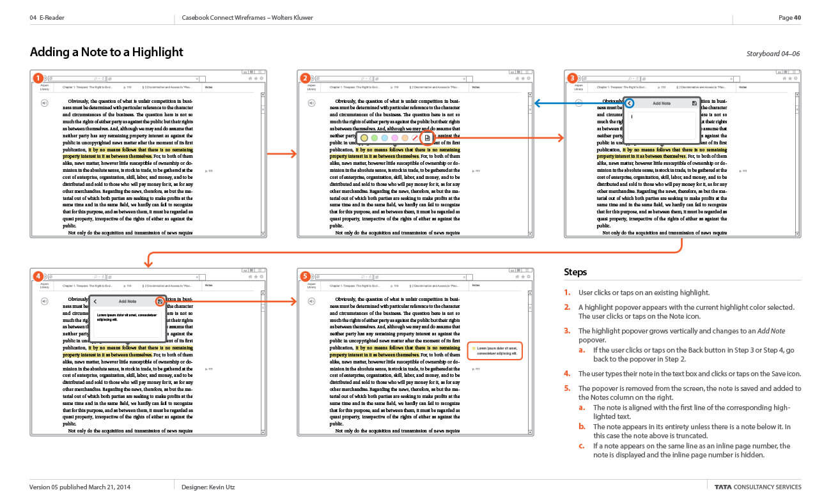Viewport: 831px width, 504px height.
Task: Click the browser favorites star in step 1 wireframe
Action: [256, 78]
